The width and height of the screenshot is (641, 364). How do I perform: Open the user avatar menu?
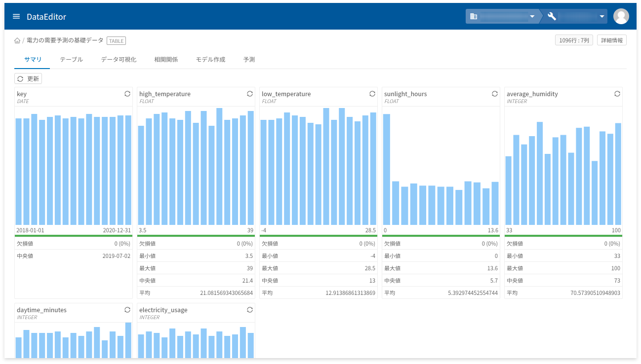pyautogui.click(x=621, y=16)
